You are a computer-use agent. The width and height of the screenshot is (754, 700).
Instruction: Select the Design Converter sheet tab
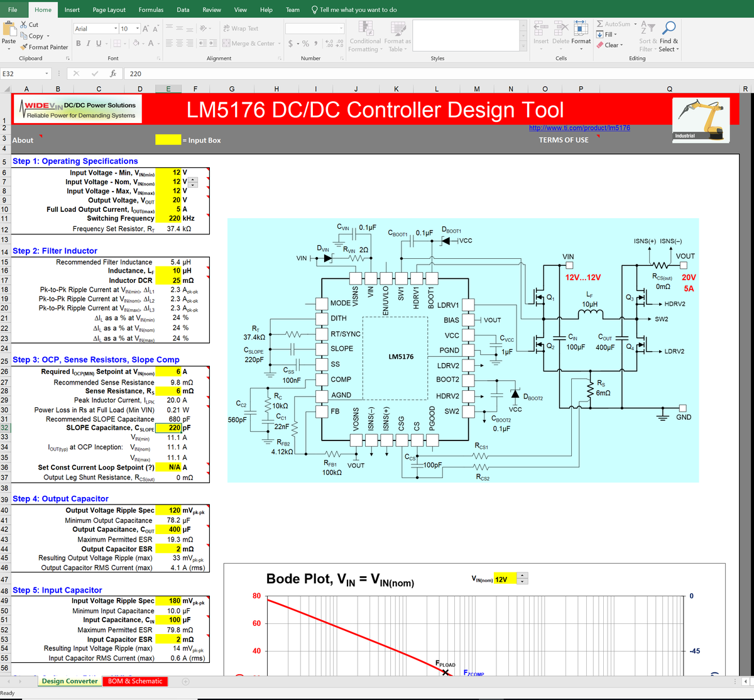70,681
